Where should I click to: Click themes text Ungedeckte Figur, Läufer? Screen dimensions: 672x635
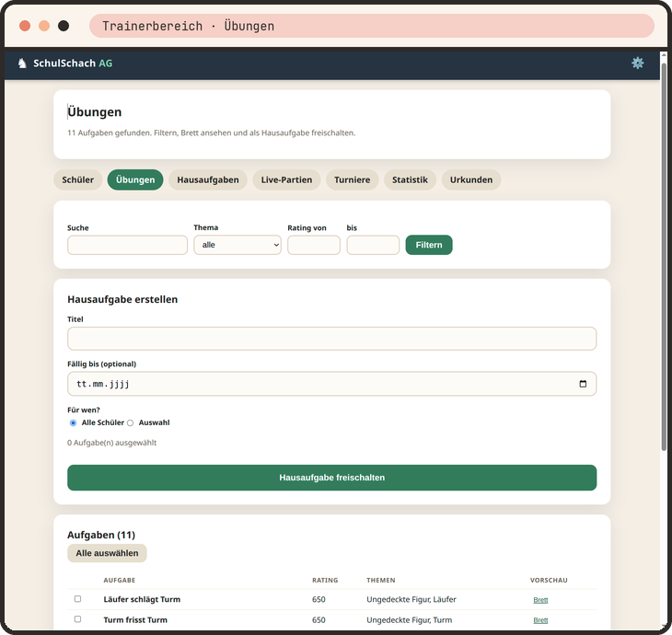(411, 599)
